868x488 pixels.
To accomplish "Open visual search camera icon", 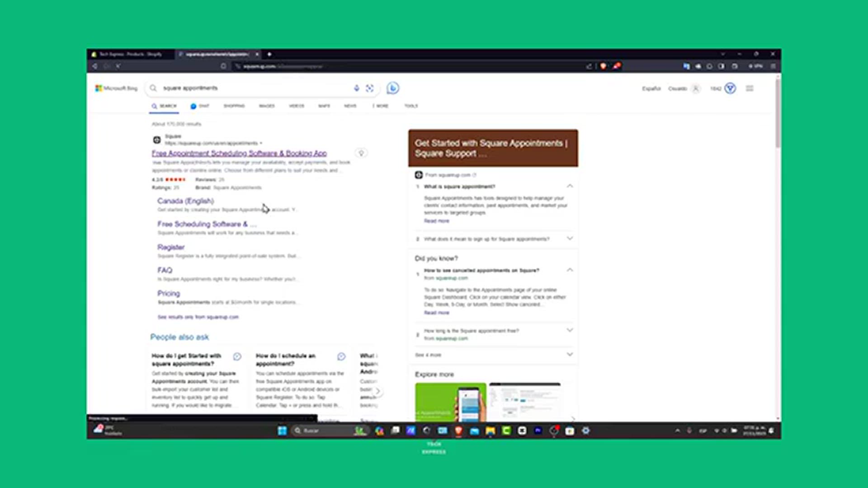I will click(x=370, y=88).
